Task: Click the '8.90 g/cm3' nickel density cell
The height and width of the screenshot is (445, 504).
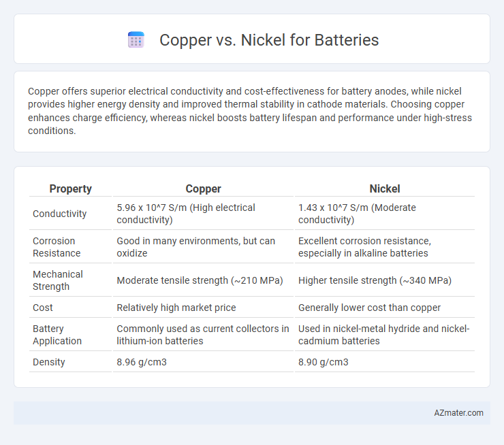Action: [385, 362]
